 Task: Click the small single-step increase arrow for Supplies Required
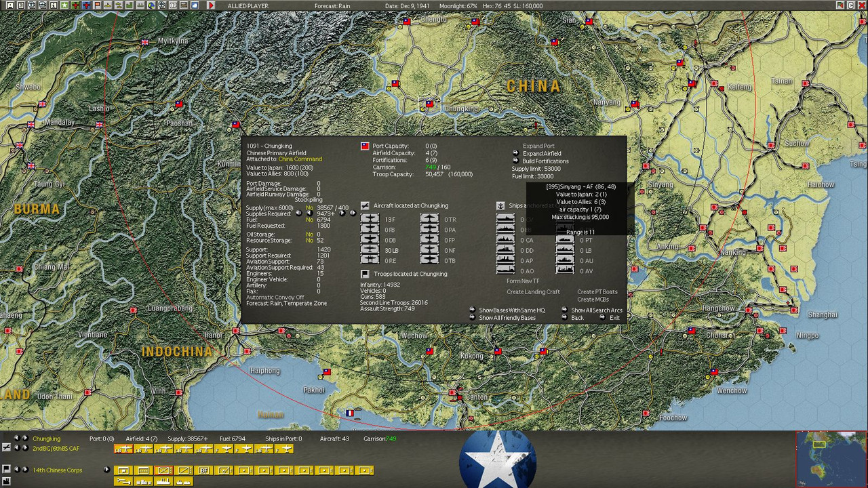click(x=342, y=213)
